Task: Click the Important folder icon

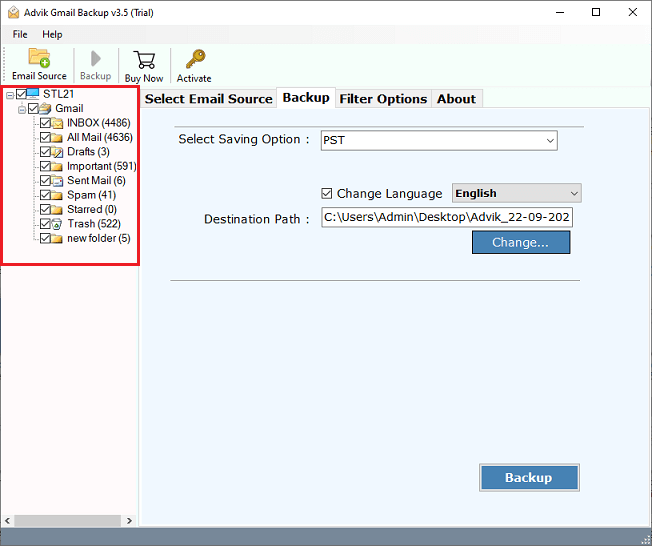Action: 57,166
